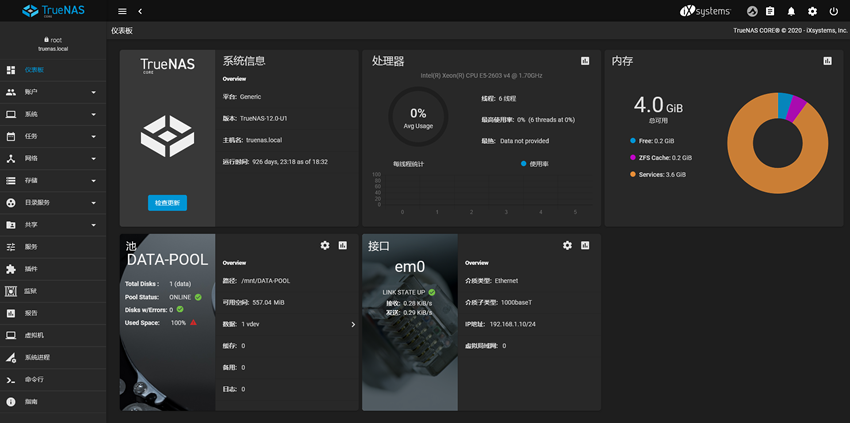Image resolution: width=850 pixels, height=423 pixels.
Task: Open the 处理器 card reports icon
Action: click(x=585, y=61)
